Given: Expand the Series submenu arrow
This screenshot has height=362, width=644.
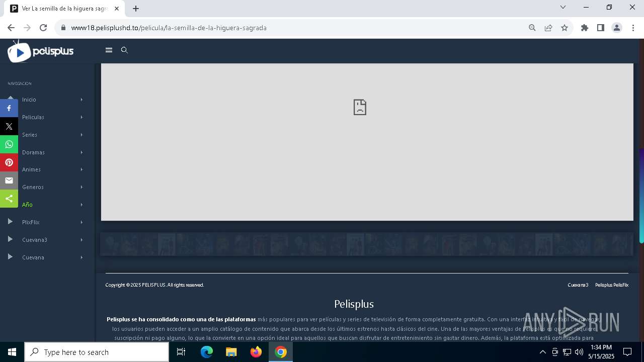Looking at the screenshot, I should click(x=82, y=135).
